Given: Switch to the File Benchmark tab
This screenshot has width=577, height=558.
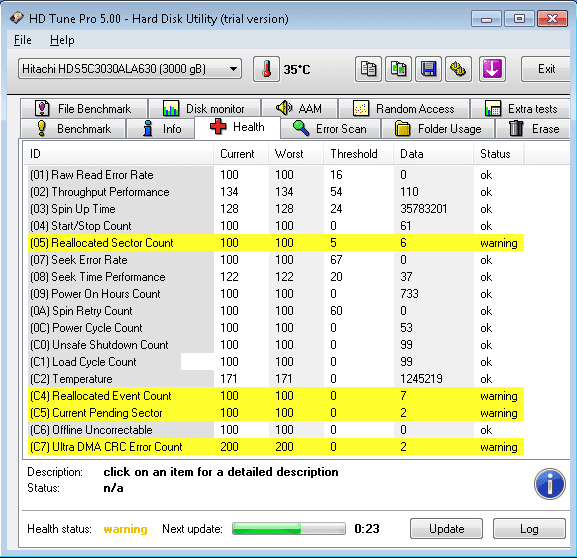Looking at the screenshot, I should click(x=84, y=109).
